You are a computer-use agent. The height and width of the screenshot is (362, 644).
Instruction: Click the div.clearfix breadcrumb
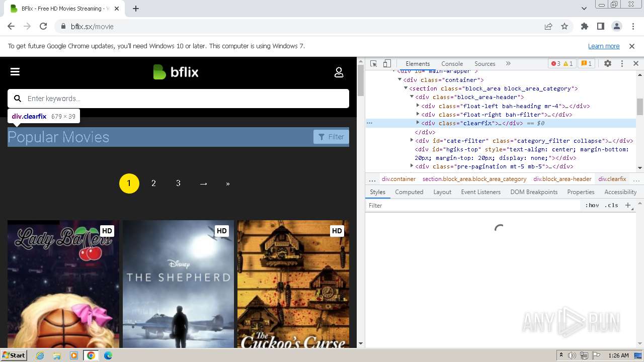pos(612,179)
